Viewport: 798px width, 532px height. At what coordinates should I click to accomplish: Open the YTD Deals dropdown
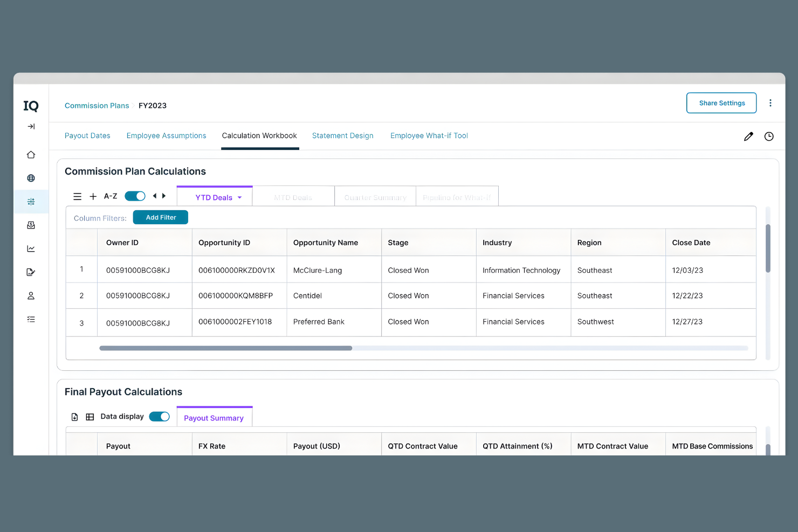pos(215,197)
